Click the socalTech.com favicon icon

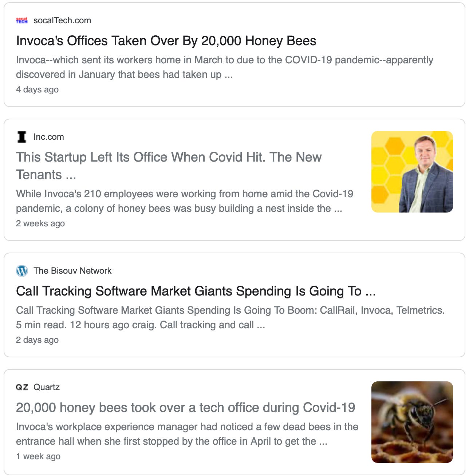coord(22,21)
